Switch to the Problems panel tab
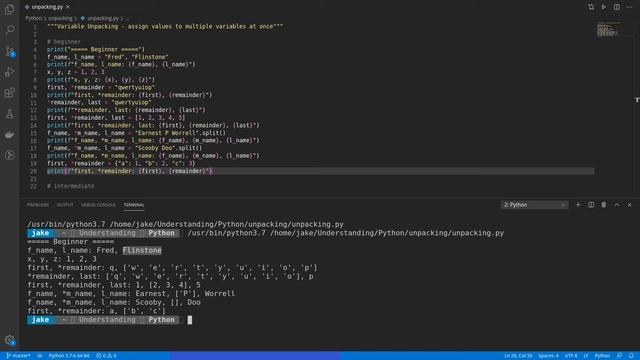640x360 pixels. 38,205
